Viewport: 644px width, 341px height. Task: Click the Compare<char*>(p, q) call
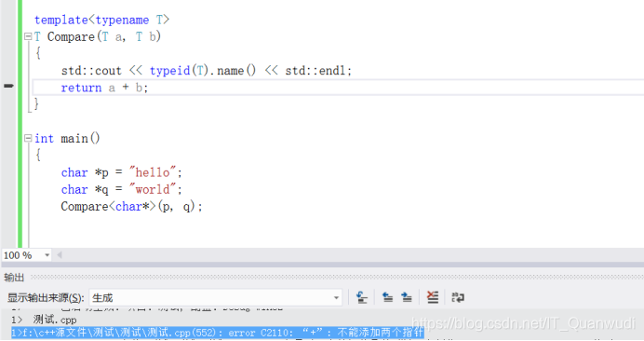(131, 206)
